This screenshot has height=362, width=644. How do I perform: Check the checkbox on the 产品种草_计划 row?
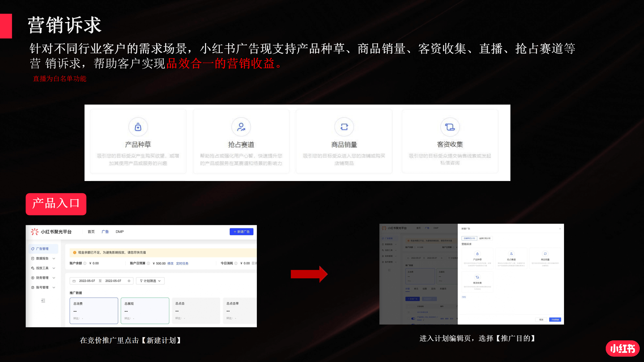click(409, 319)
